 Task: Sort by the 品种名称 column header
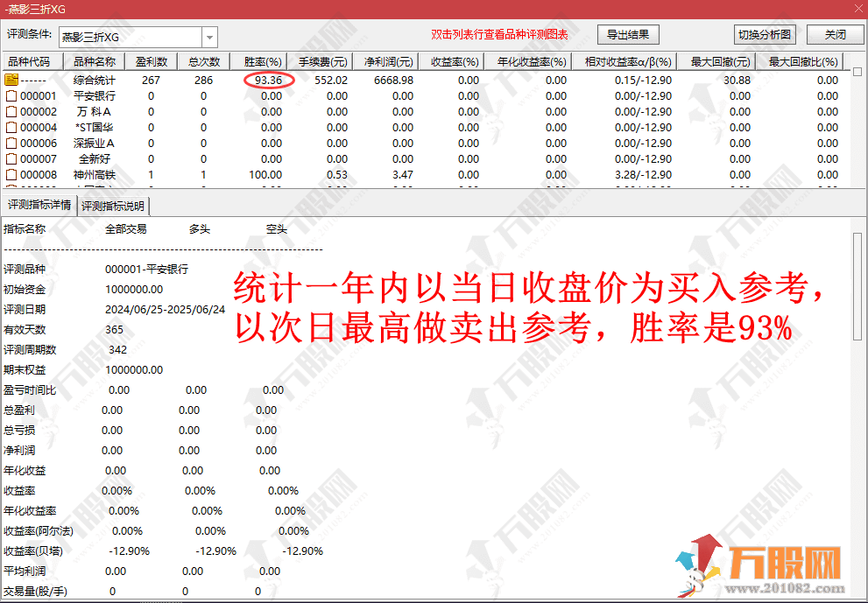(95, 61)
